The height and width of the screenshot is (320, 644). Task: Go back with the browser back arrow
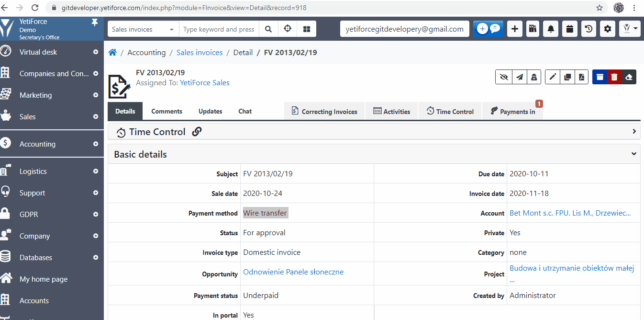[5, 8]
